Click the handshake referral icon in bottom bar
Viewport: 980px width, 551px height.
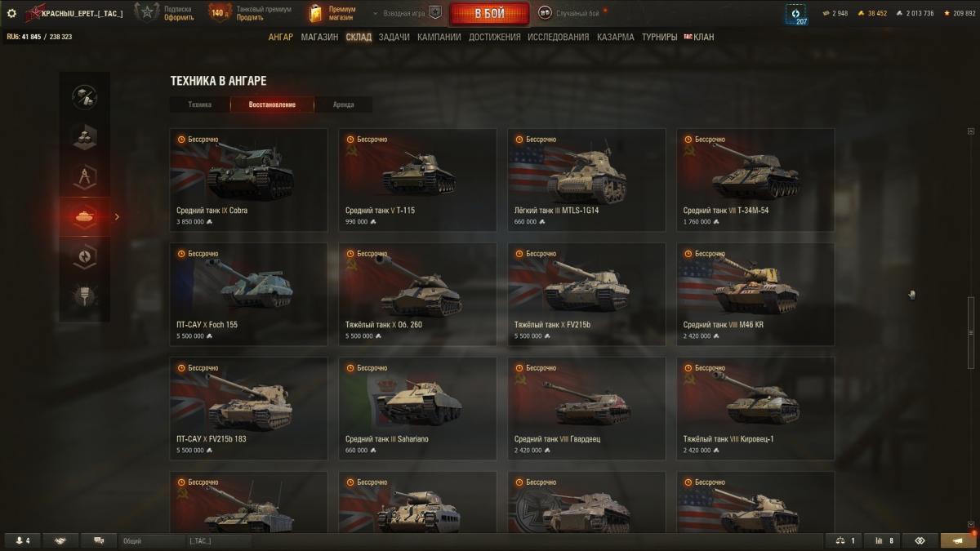(x=61, y=540)
